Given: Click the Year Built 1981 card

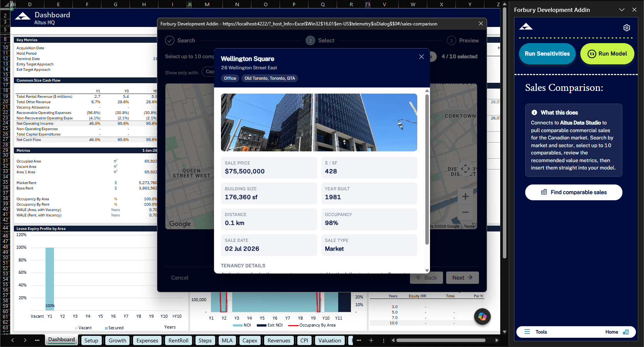Looking at the screenshot, I should click(x=369, y=193).
